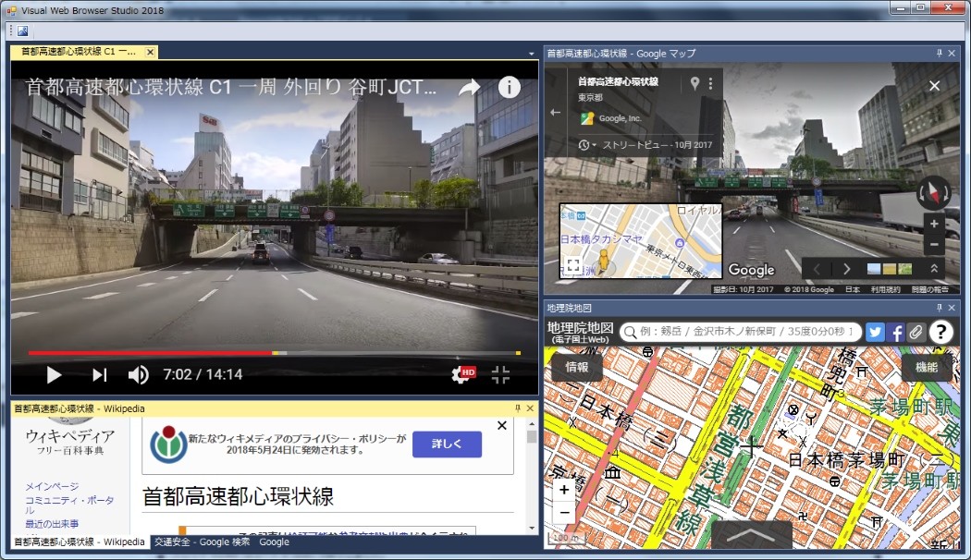The height and width of the screenshot is (560, 971).
Task: Close the Wikipedia panel
Action: point(530,408)
